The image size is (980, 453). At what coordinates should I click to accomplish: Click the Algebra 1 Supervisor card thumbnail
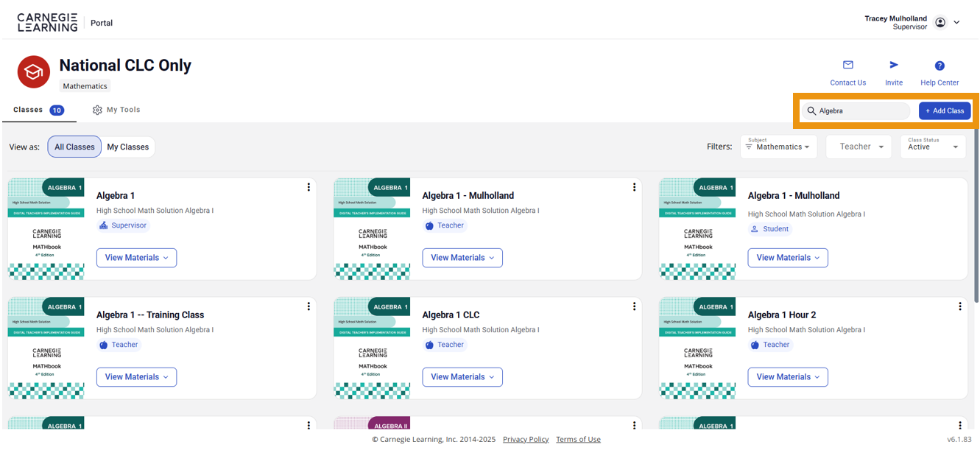point(46,229)
